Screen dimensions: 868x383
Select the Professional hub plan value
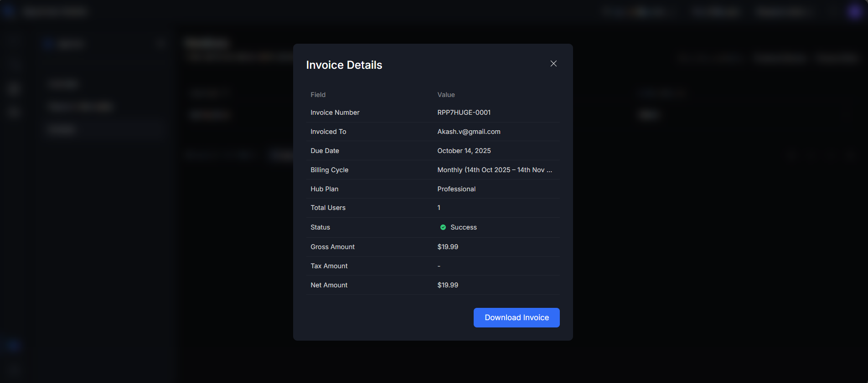pyautogui.click(x=456, y=189)
